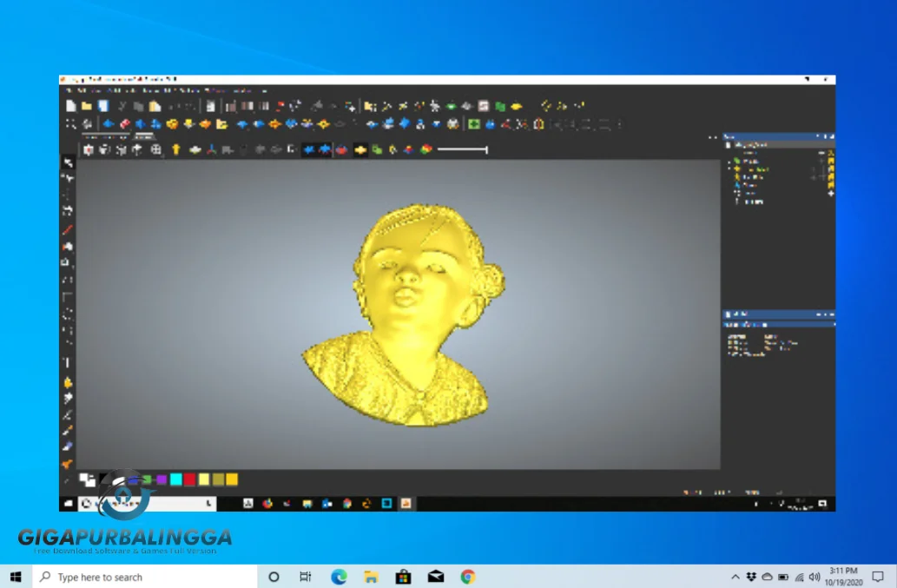Select the Paste icon on the main toolbar
897x588 pixels.
coord(156,104)
